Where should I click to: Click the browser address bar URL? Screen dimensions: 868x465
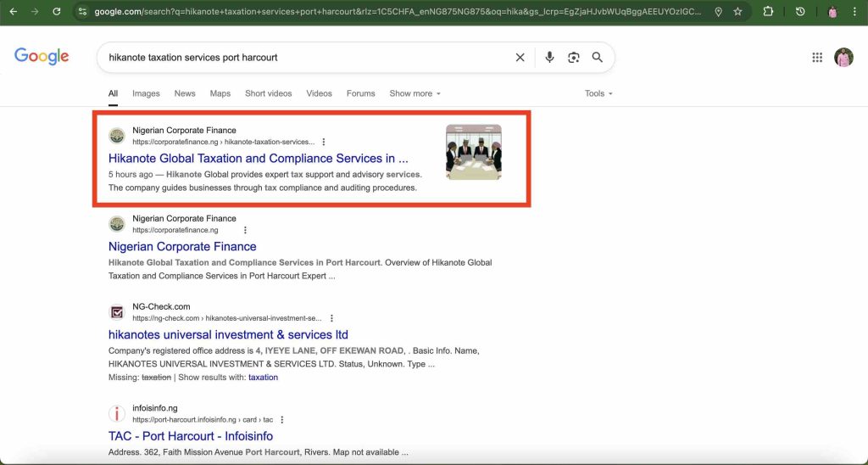click(398, 11)
